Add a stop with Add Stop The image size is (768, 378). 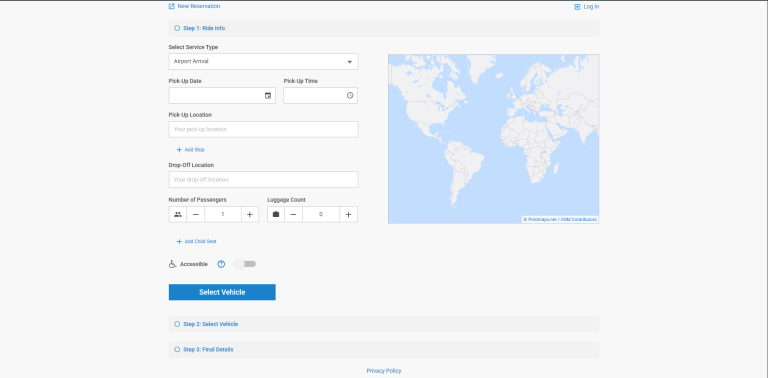tap(191, 150)
